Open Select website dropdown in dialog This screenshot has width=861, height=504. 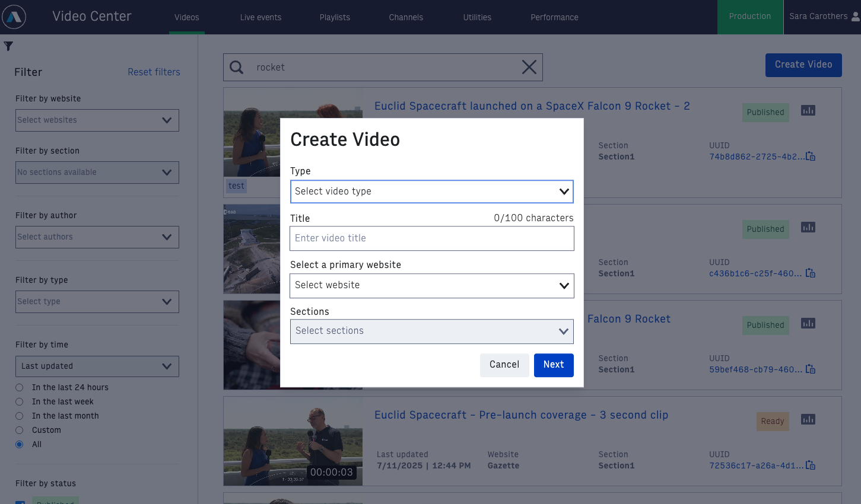[x=432, y=285]
